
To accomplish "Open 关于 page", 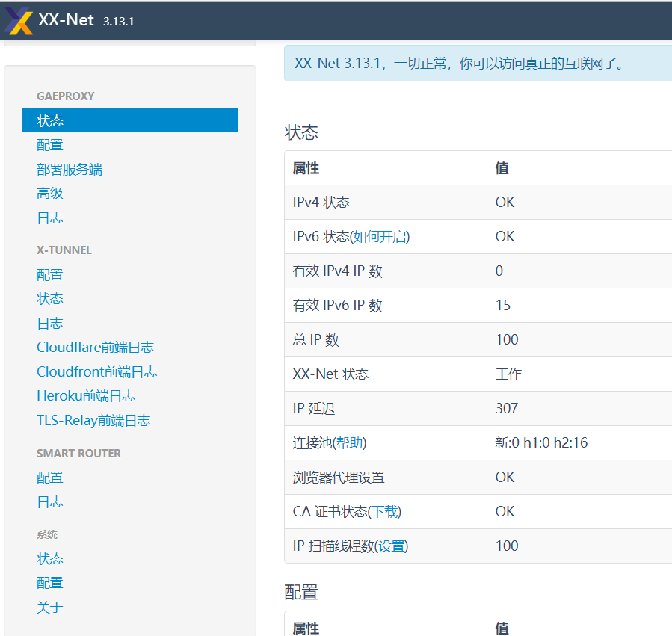I will pyautogui.click(x=50, y=608).
